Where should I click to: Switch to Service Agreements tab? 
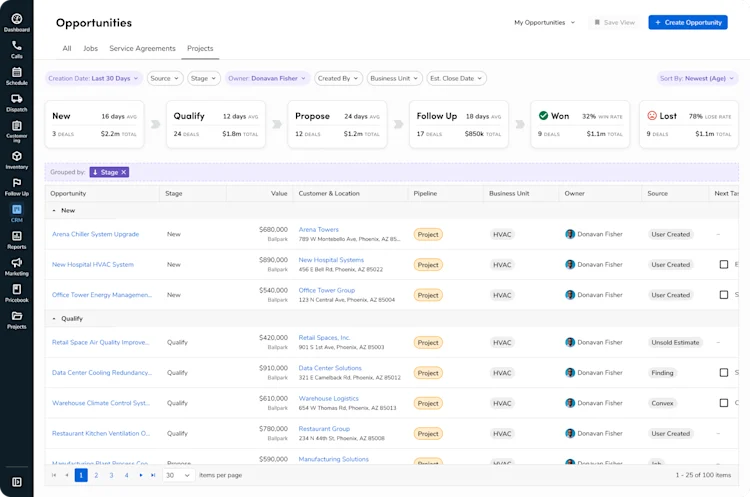pos(142,48)
